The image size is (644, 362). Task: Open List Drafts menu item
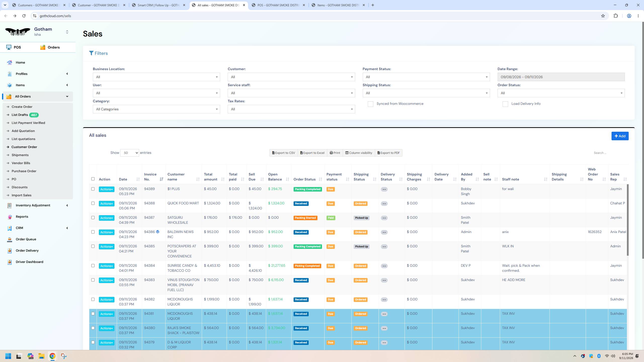20,115
